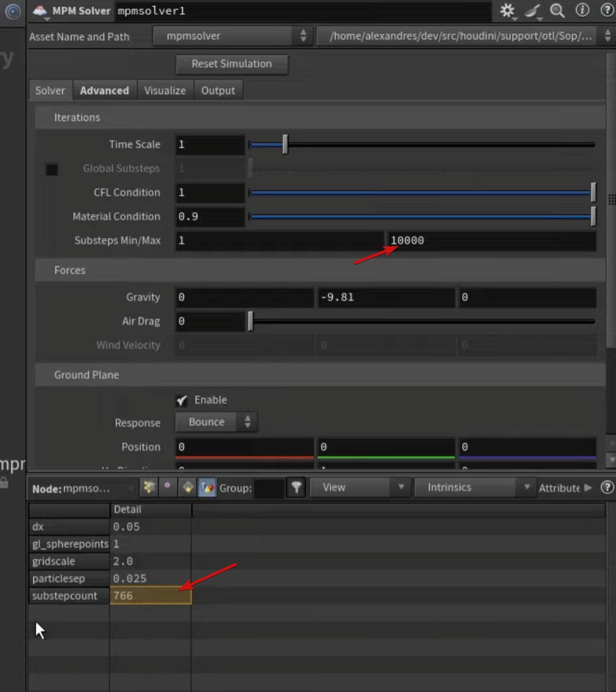Click the Material Condition slider handle
The image size is (616, 692).
tap(593, 216)
